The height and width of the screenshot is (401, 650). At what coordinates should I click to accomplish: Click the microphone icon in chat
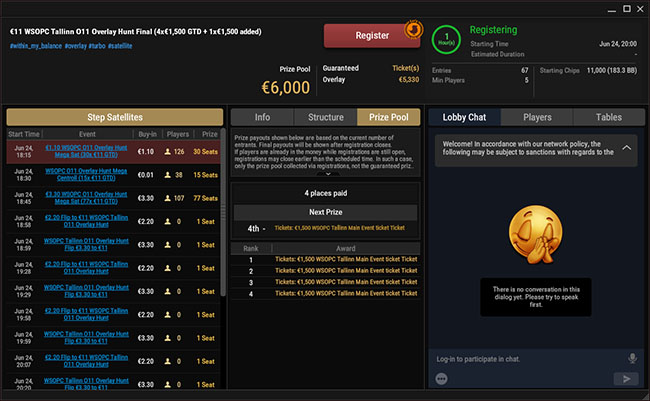tap(632, 358)
